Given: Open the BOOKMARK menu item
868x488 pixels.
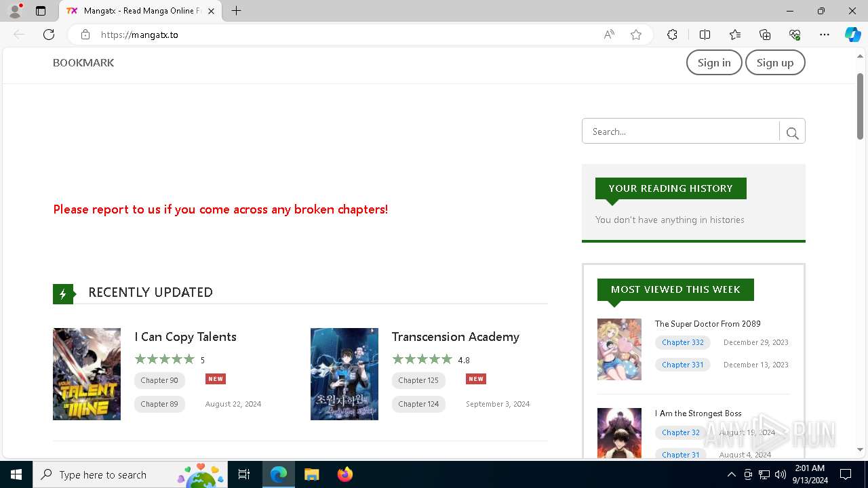Looking at the screenshot, I should click(83, 62).
